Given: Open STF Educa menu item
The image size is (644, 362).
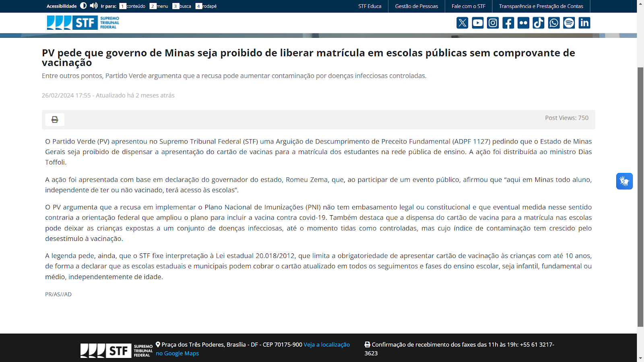Looking at the screenshot, I should (x=370, y=6).
